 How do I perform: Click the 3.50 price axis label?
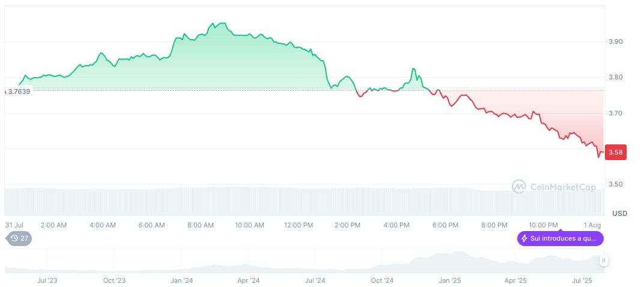(615, 184)
